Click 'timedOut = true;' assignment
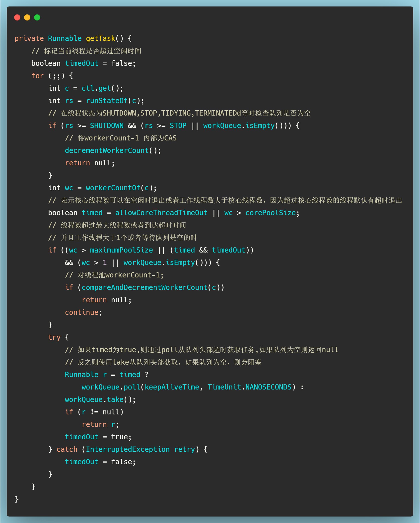Image resolution: width=420 pixels, height=523 pixels. click(x=98, y=437)
